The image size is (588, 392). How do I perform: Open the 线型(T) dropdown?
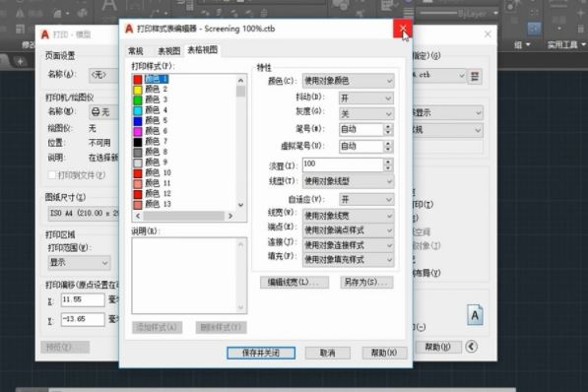348,181
